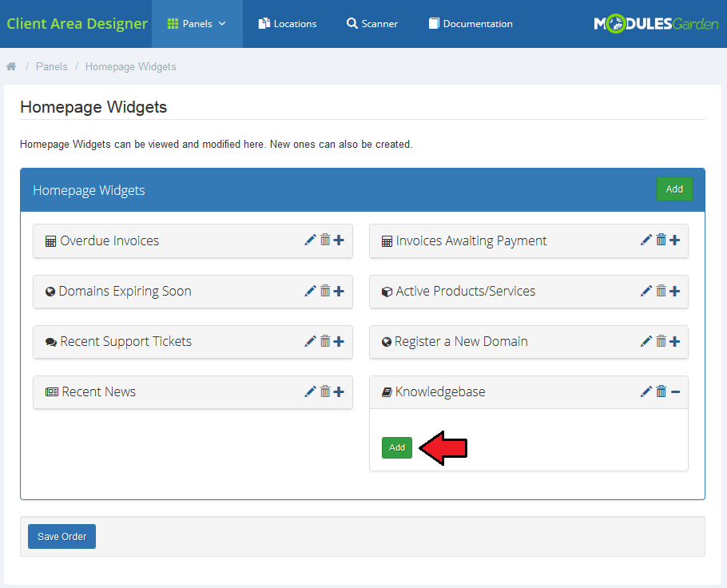
Task: Select the Recent Support Tickets title
Action: (x=125, y=342)
